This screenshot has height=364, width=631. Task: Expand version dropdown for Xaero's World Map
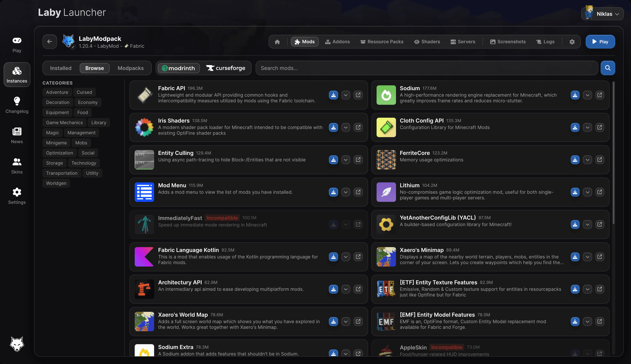click(346, 322)
